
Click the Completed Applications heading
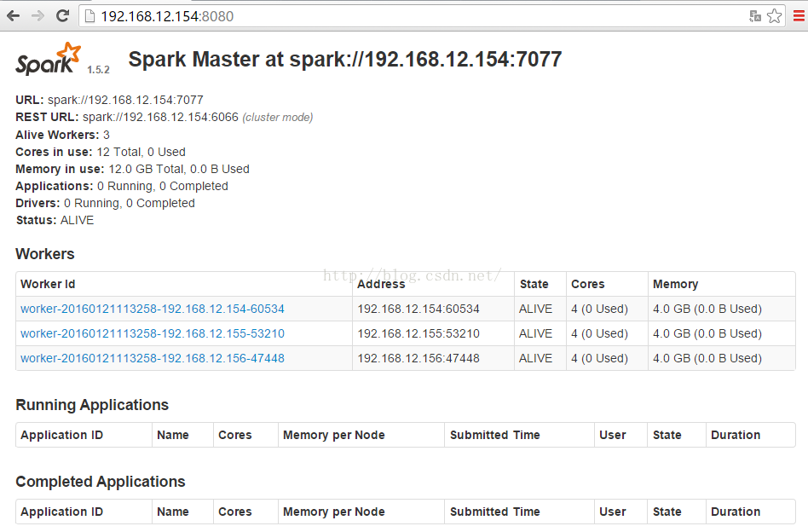101,482
